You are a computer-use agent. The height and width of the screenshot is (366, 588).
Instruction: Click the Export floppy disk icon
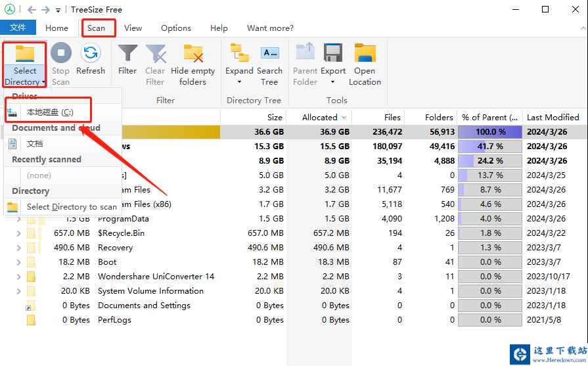333,53
